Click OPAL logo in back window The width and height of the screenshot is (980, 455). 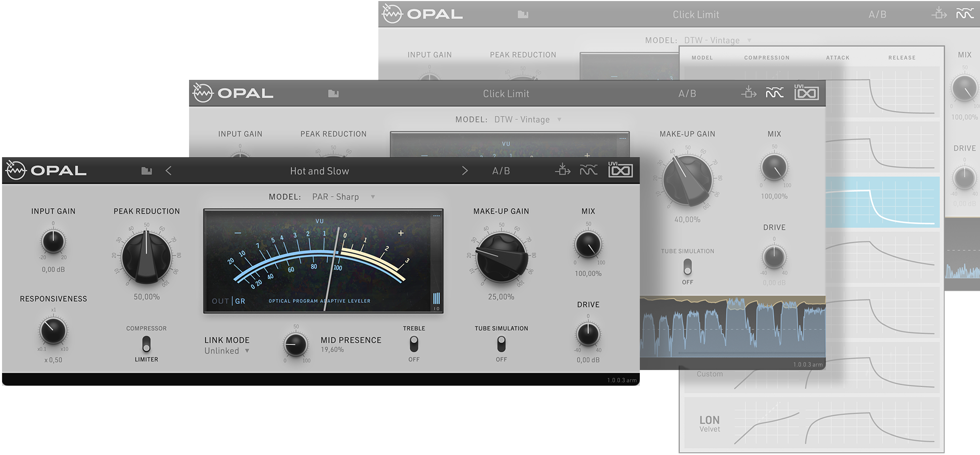(423, 14)
